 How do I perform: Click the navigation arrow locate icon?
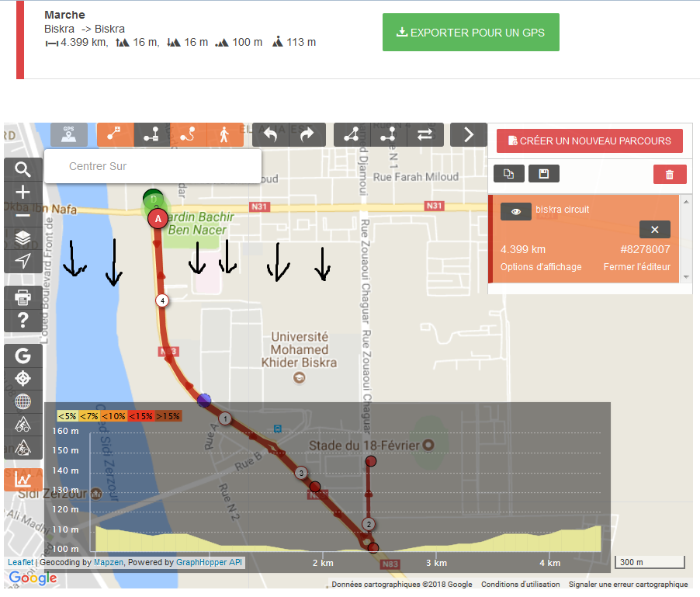tap(23, 261)
